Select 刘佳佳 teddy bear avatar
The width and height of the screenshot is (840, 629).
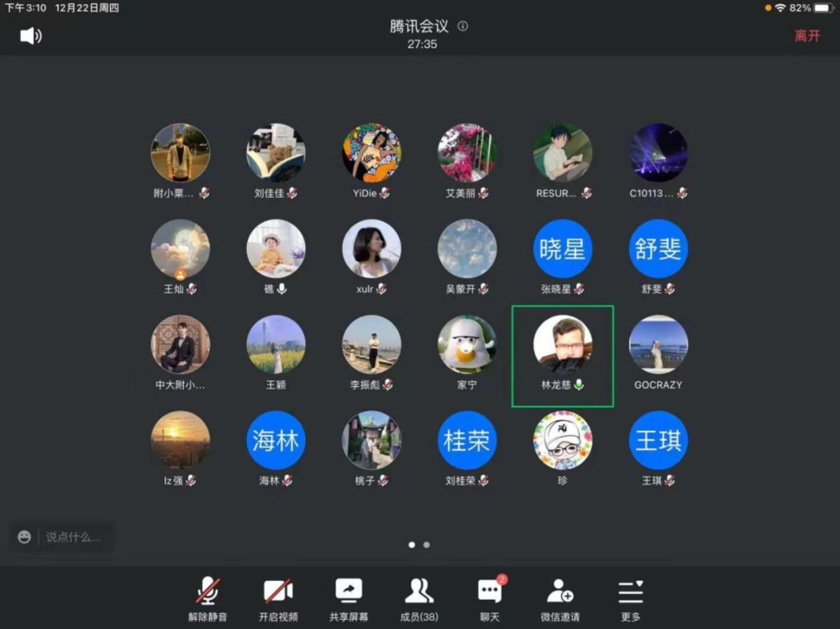pyautogui.click(x=276, y=153)
